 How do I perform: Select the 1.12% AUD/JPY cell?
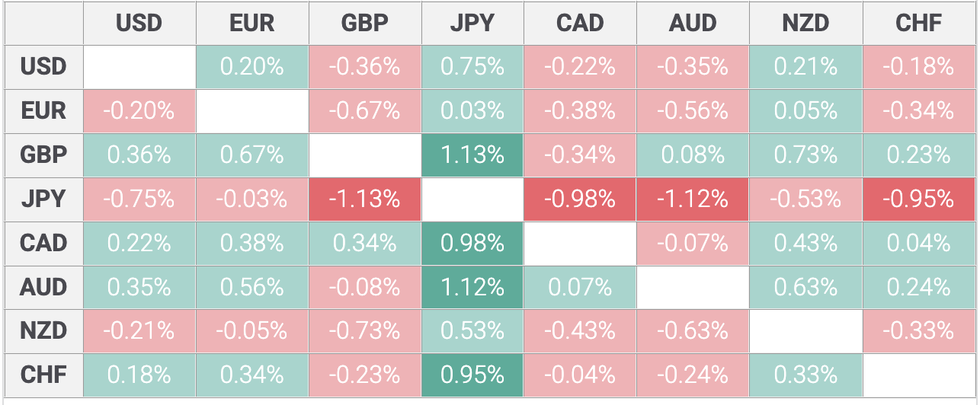click(472, 287)
